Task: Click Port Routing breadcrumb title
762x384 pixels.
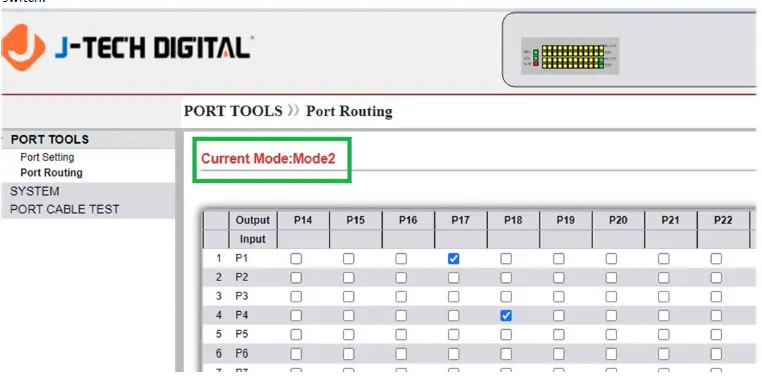Action: pos(349,111)
